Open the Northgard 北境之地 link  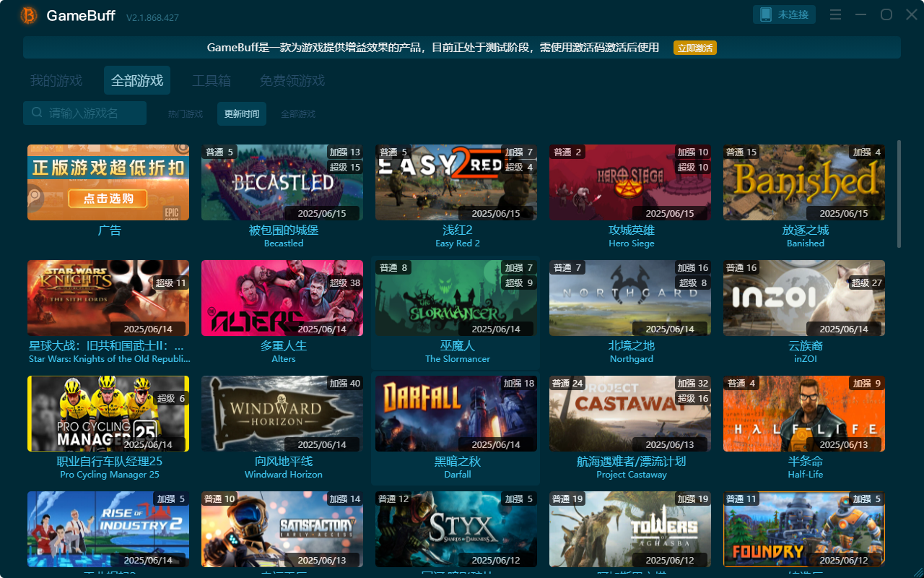631,345
